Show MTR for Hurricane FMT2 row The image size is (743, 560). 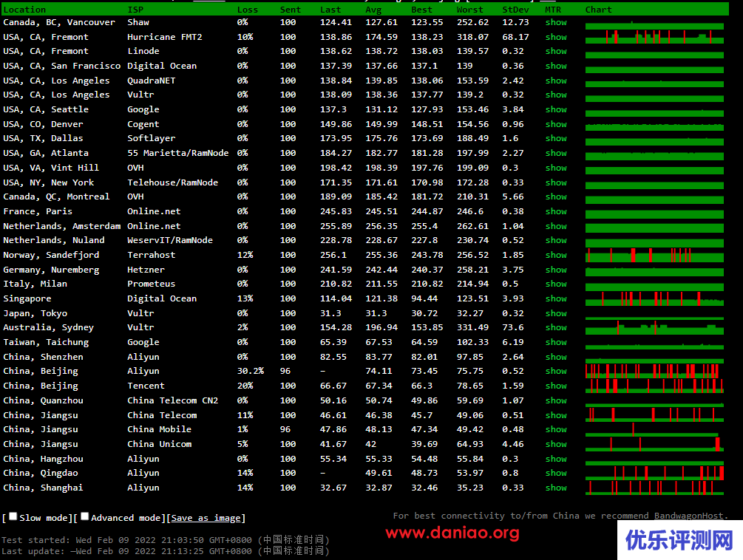point(556,37)
